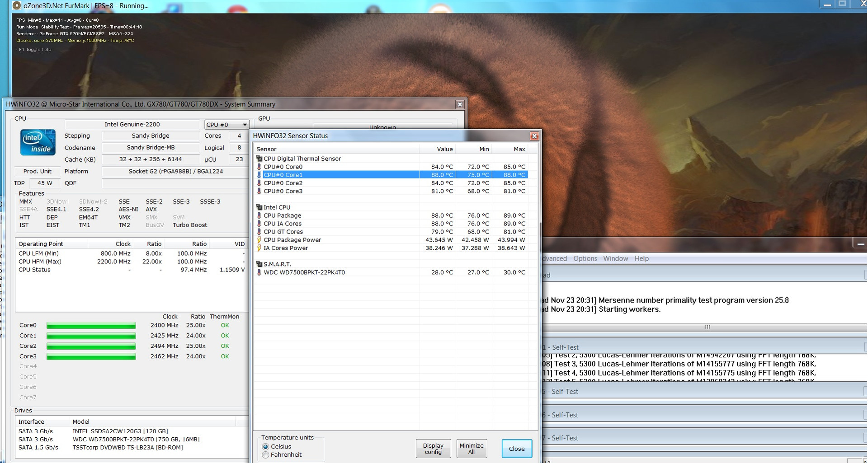Click the Core0 usage bar

coord(91,326)
